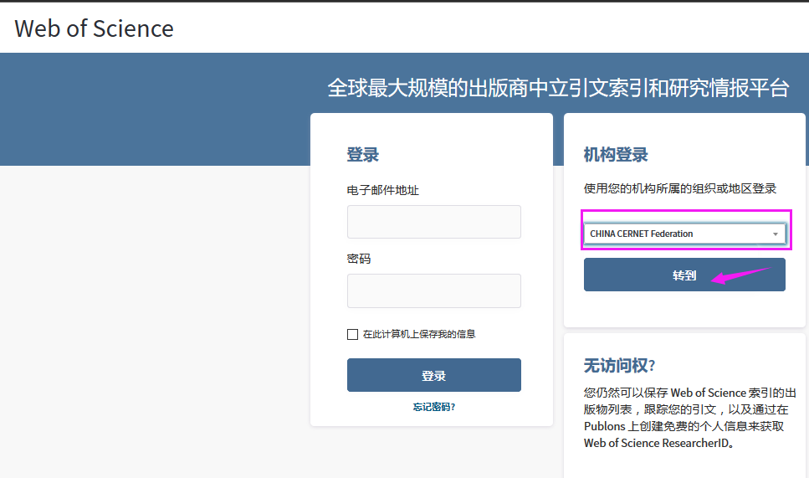
Task: Click the 电子邮件地址 field label
Action: coord(382,190)
